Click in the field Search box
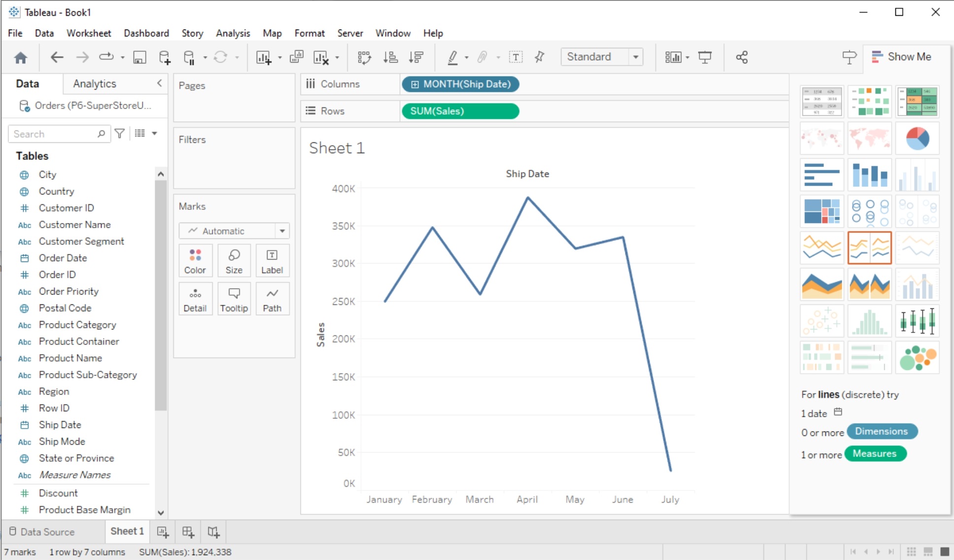This screenshot has height=560, width=954. tap(59, 134)
